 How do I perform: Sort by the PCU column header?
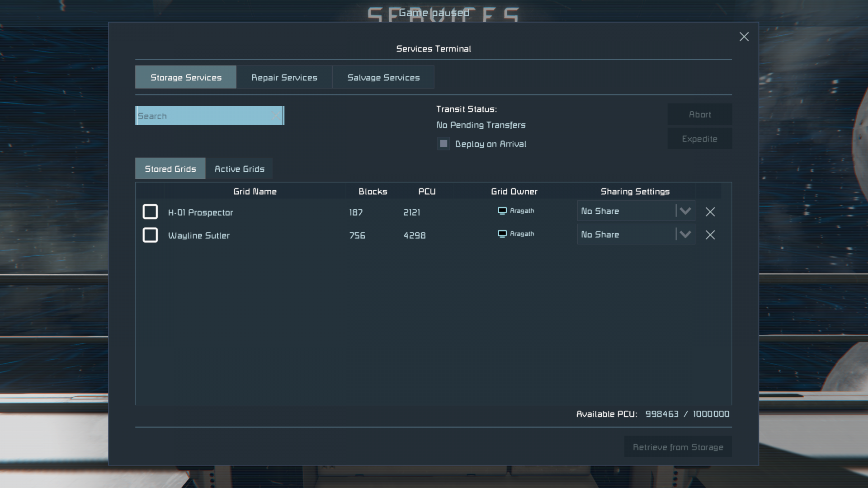pyautogui.click(x=427, y=191)
